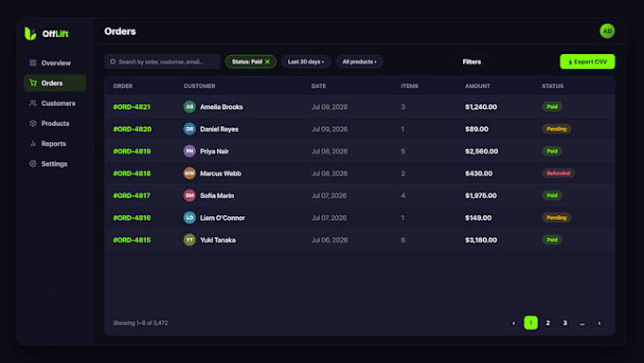Go to the previous page arrow
Image resolution: width=644 pixels, height=363 pixels.
click(513, 323)
